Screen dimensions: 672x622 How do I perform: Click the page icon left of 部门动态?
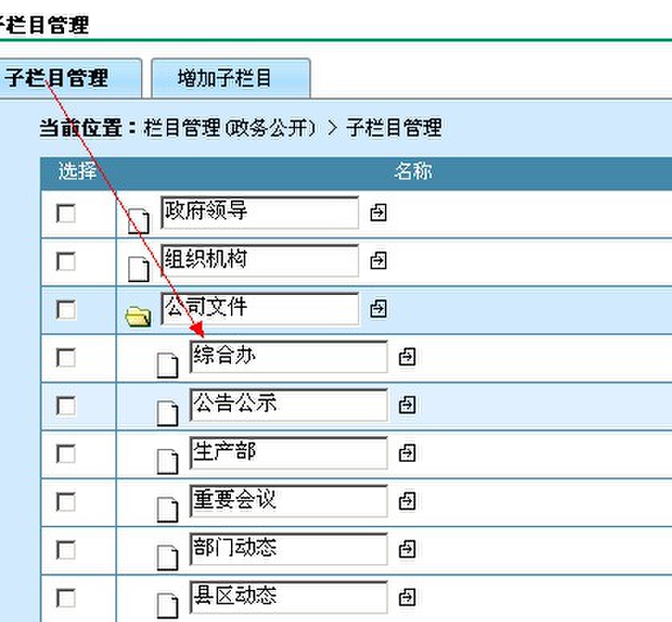pyautogui.click(x=167, y=555)
